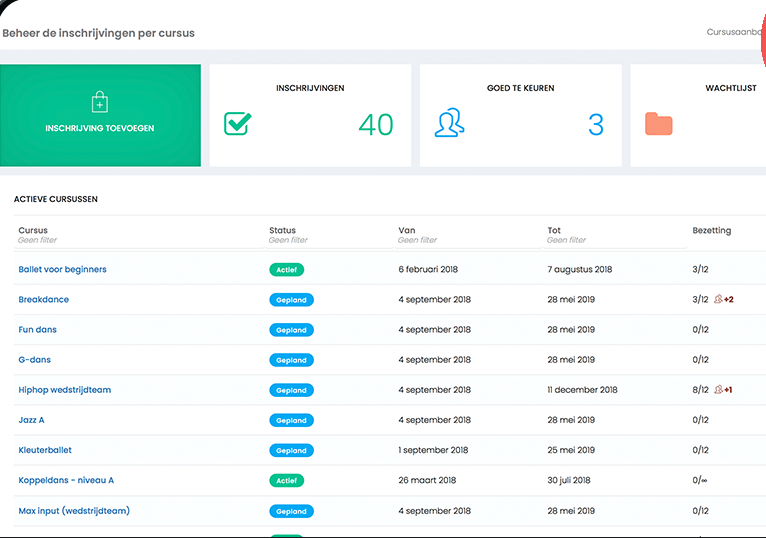Select the 26 maart 2018 start date
This screenshot has width=766, height=538.
pos(427,480)
